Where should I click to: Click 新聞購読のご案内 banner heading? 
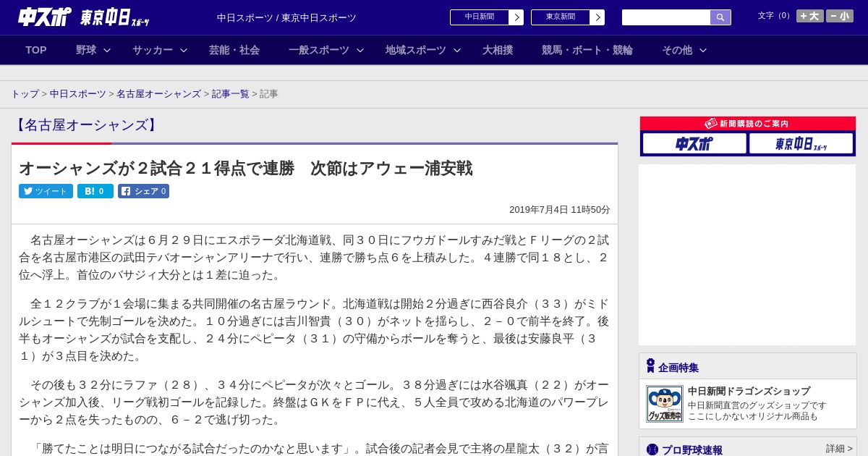(x=747, y=124)
